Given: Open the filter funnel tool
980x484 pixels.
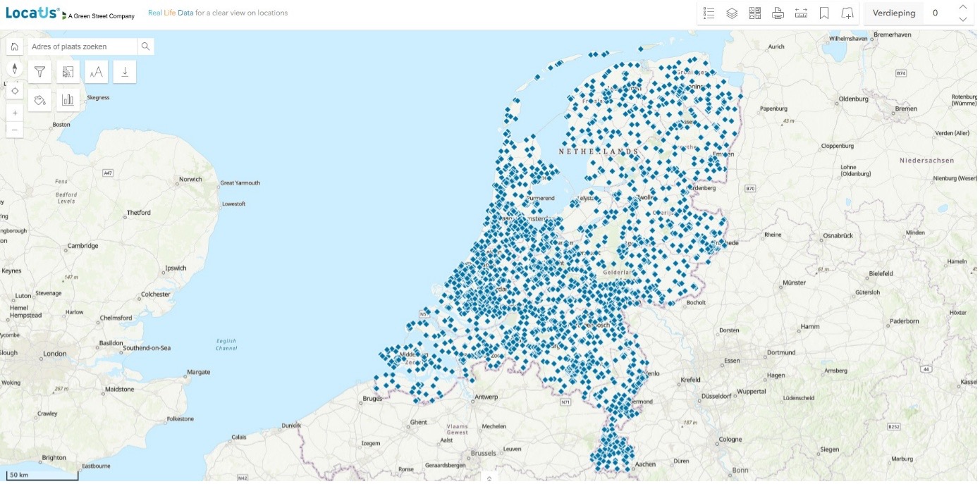Looking at the screenshot, I should (x=40, y=72).
